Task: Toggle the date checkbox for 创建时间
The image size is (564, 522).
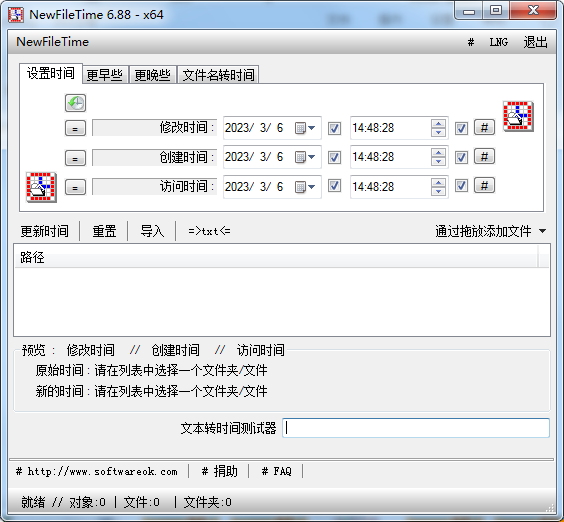Action: pyautogui.click(x=334, y=157)
